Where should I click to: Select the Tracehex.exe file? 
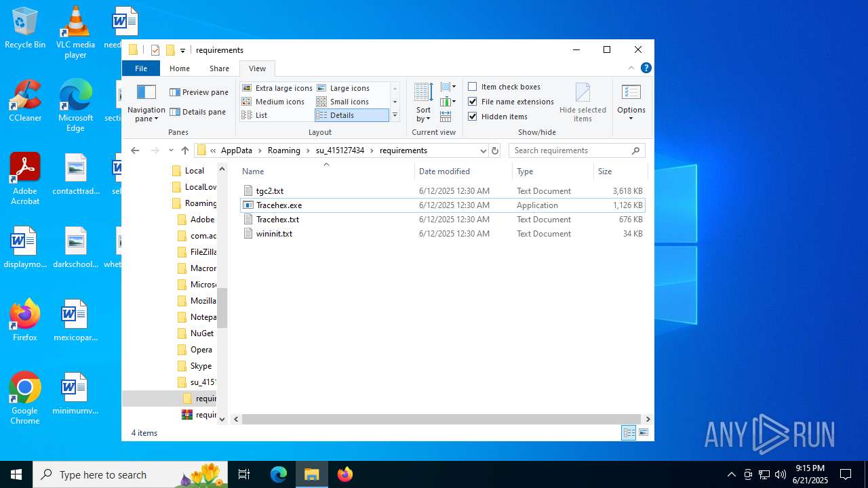tap(443, 205)
